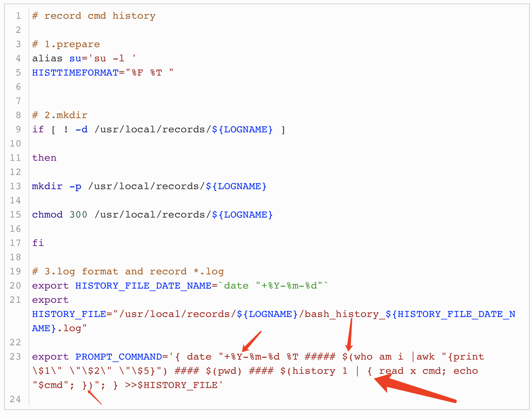This screenshot has width=532, height=419.
Task: Click the comment '# record cmd history'
Action: (94, 16)
